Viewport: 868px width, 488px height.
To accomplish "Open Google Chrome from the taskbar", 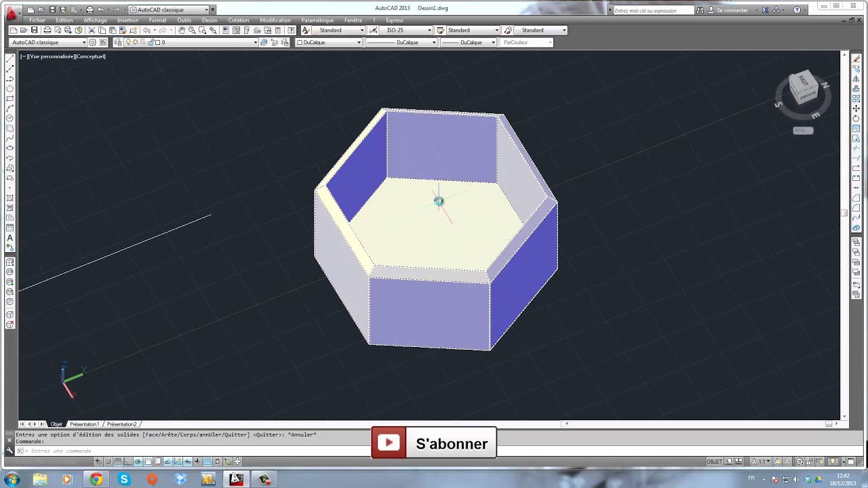I will point(96,479).
